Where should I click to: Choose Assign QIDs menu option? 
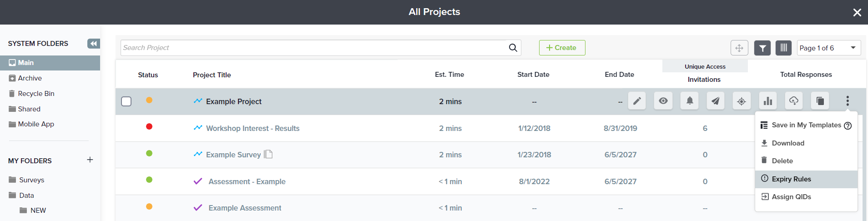(791, 197)
